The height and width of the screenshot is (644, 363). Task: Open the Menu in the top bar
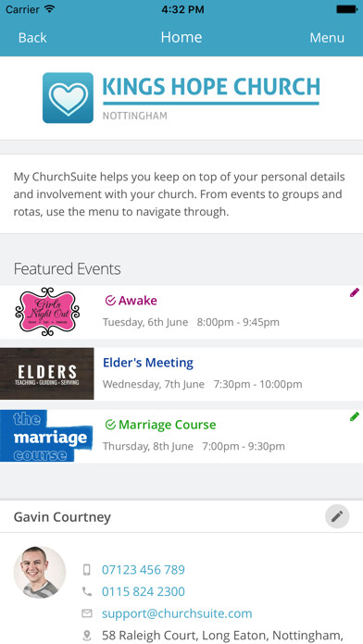[x=327, y=37]
